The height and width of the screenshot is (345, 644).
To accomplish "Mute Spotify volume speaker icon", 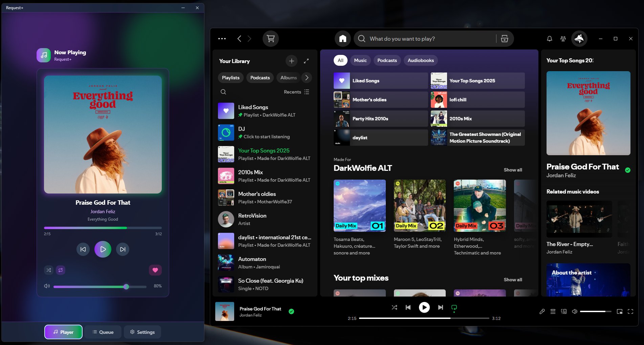I will (x=575, y=311).
